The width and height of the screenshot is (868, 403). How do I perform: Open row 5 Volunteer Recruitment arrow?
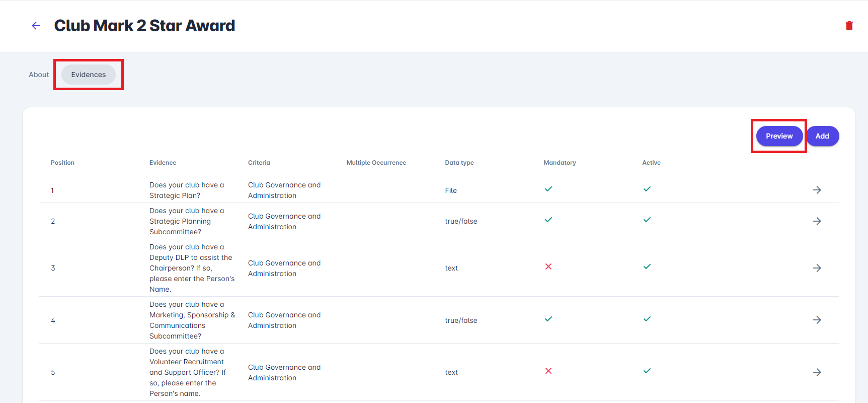pos(817,372)
